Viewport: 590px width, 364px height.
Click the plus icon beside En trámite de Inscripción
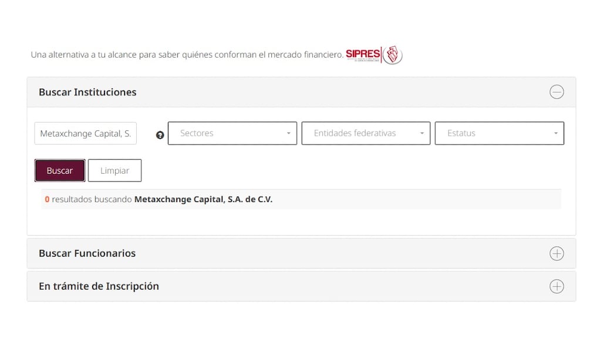click(557, 286)
